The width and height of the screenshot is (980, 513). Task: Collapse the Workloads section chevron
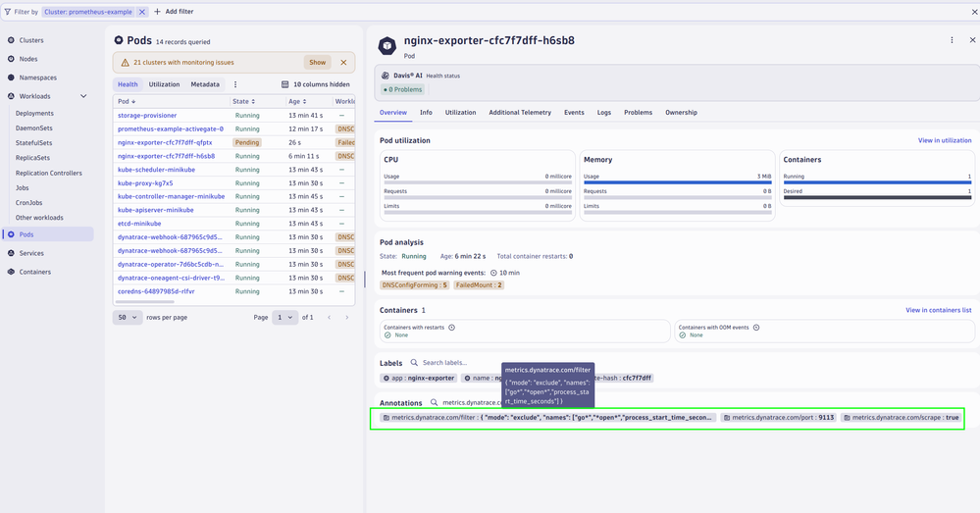click(83, 96)
